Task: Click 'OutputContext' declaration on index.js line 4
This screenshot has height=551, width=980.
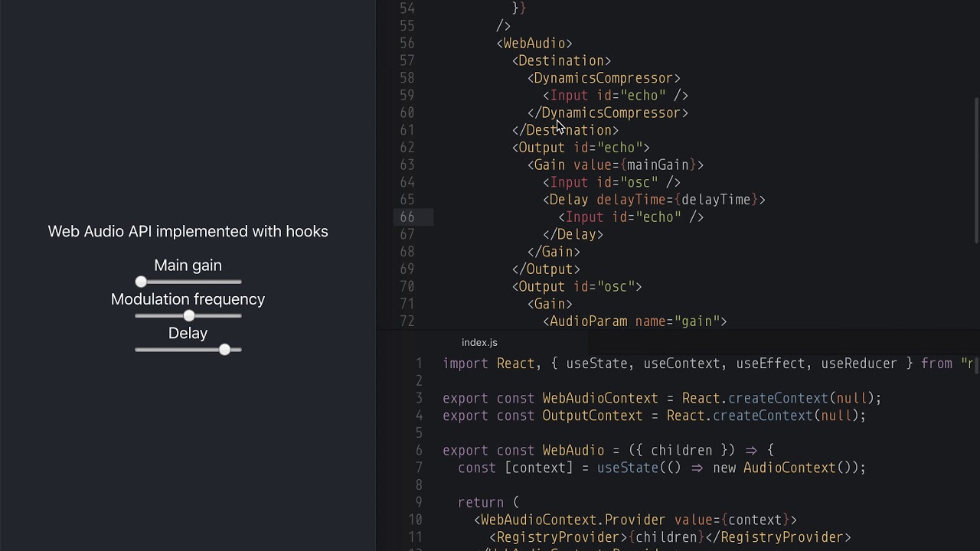Action: click(593, 416)
